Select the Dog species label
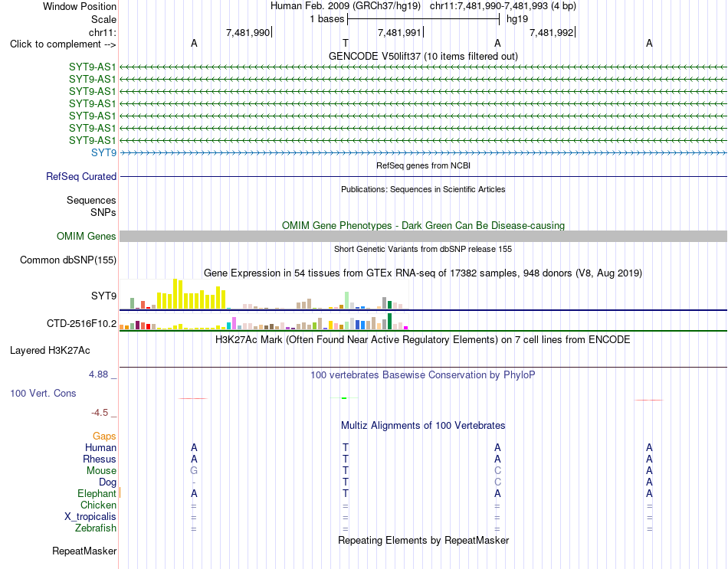728x569 pixels. 108,482
